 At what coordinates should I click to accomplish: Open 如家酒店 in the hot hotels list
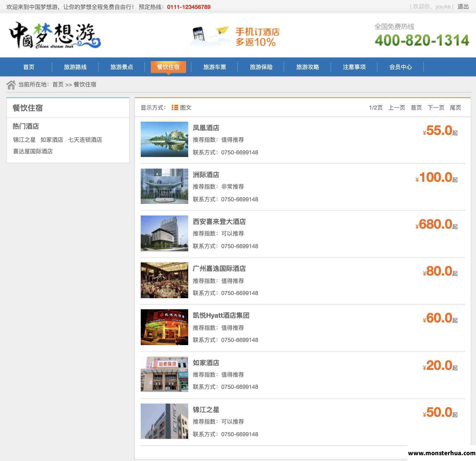(52, 140)
